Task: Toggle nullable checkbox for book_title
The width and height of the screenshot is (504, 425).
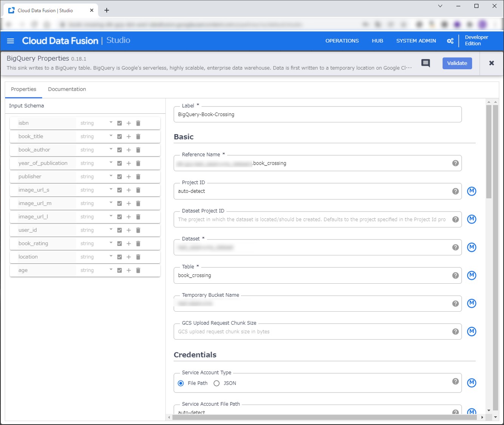Action: (119, 136)
